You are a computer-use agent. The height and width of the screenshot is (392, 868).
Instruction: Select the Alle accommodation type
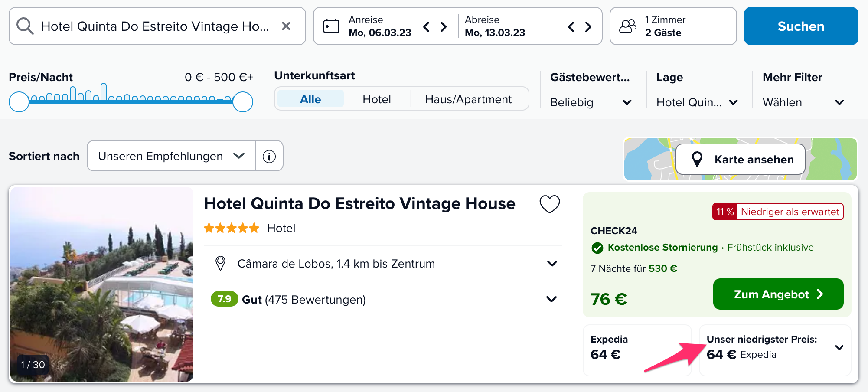click(x=310, y=99)
